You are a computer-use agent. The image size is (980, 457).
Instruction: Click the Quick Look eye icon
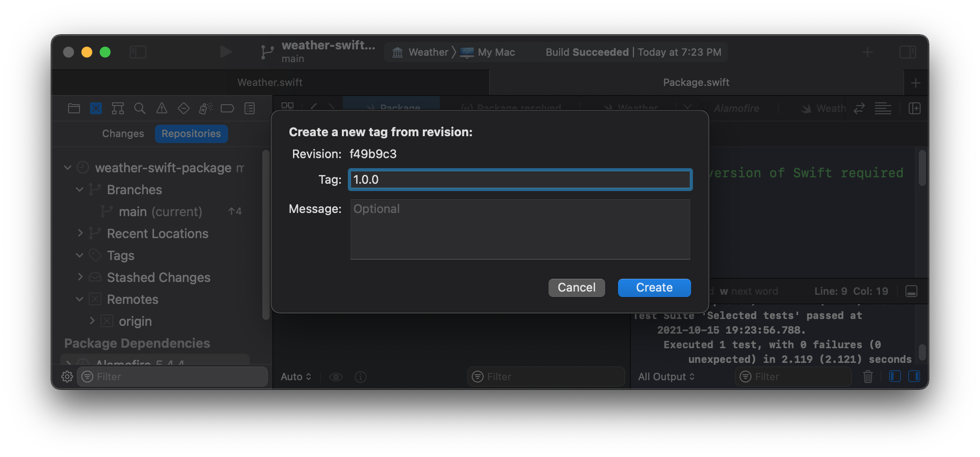coord(336,377)
